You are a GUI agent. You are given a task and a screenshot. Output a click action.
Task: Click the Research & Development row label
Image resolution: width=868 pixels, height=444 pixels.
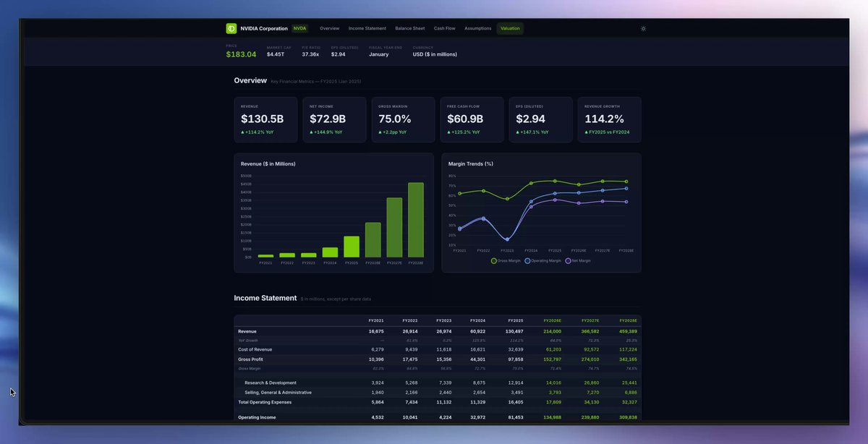point(271,383)
